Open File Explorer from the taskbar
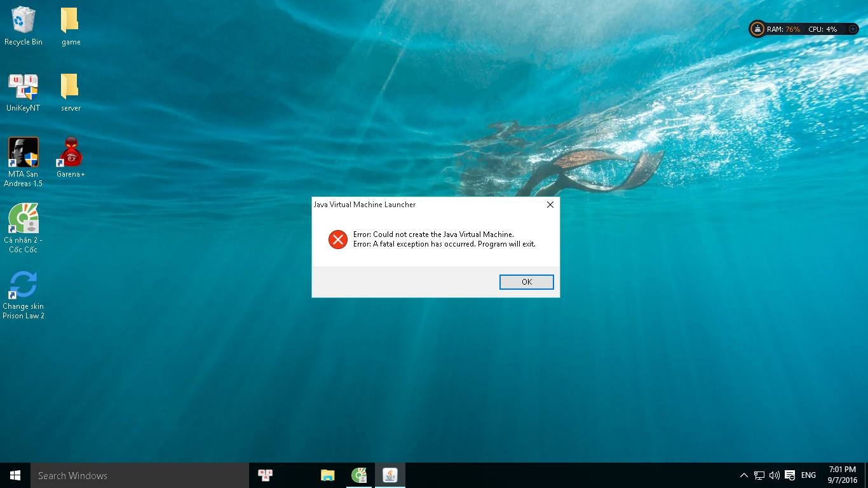This screenshot has height=488, width=868. click(x=327, y=475)
